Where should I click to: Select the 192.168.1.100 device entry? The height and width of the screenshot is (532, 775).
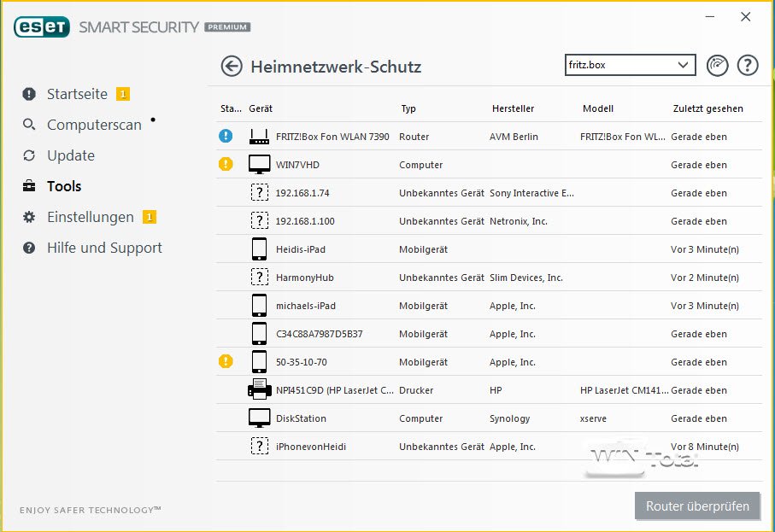(x=305, y=221)
